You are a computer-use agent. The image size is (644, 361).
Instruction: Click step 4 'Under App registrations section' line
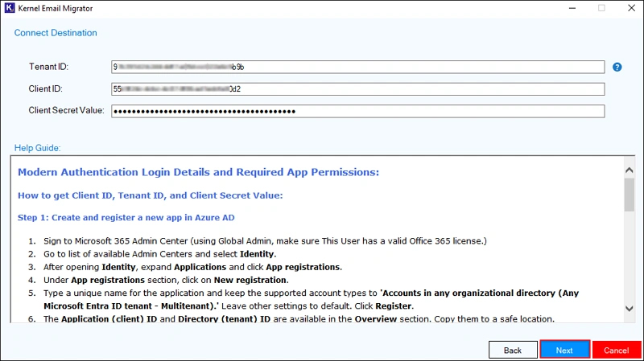(166, 280)
